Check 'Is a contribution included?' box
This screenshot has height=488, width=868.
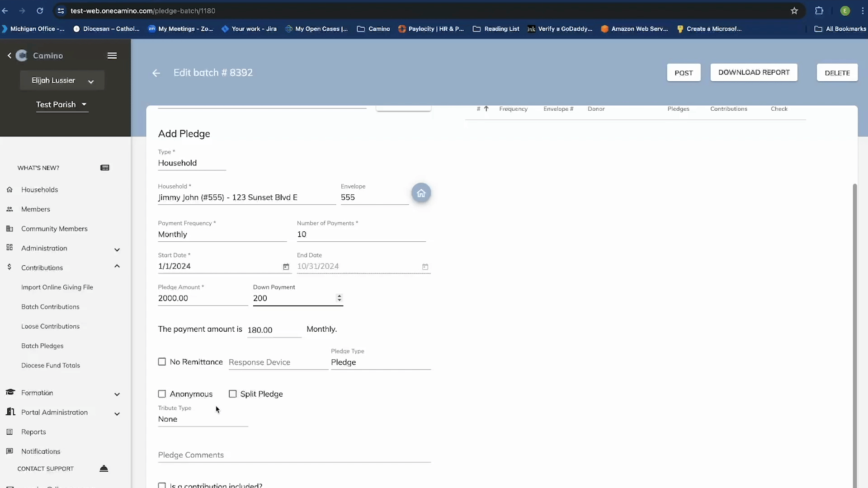162,485
